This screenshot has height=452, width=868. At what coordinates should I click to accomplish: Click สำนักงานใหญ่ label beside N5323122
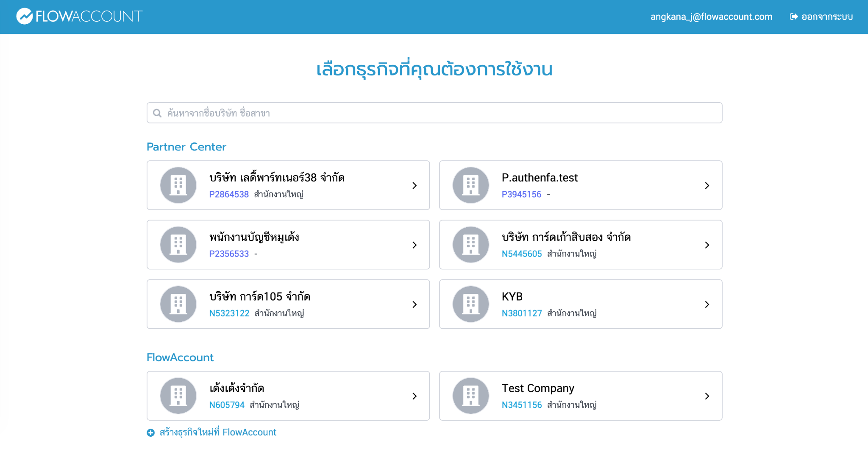279,313
